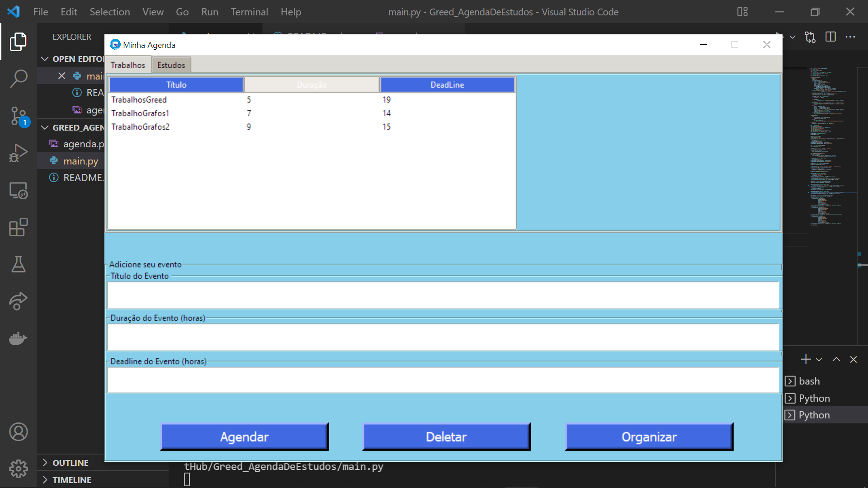Open the Testing panel
Viewport: 868px width, 488px height.
(18, 264)
